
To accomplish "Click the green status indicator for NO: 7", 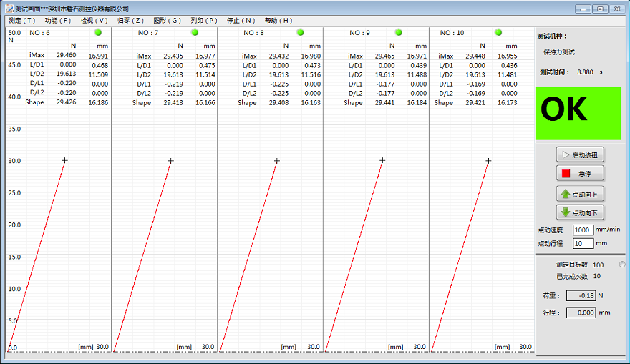I will [195, 33].
